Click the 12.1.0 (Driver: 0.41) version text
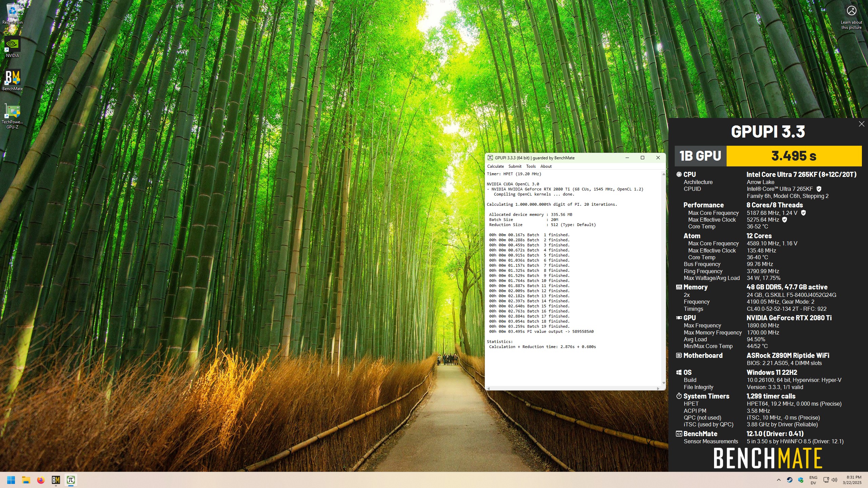 pos(775,434)
